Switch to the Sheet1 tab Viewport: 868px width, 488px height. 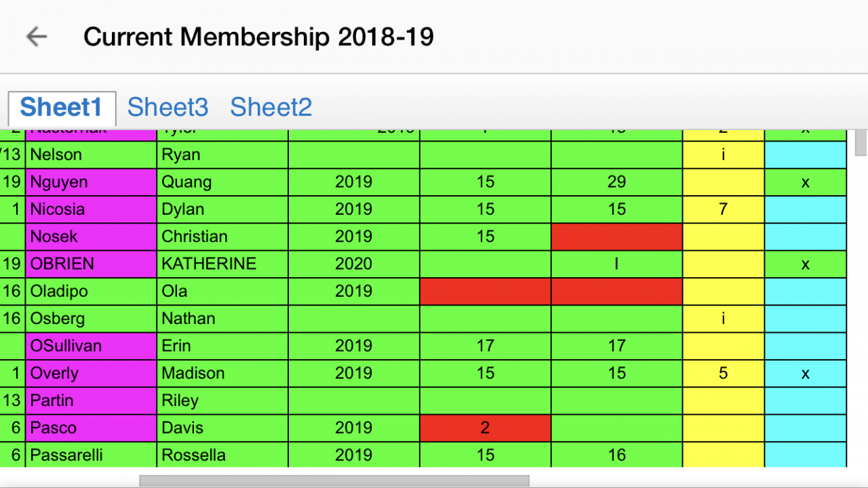coord(61,108)
